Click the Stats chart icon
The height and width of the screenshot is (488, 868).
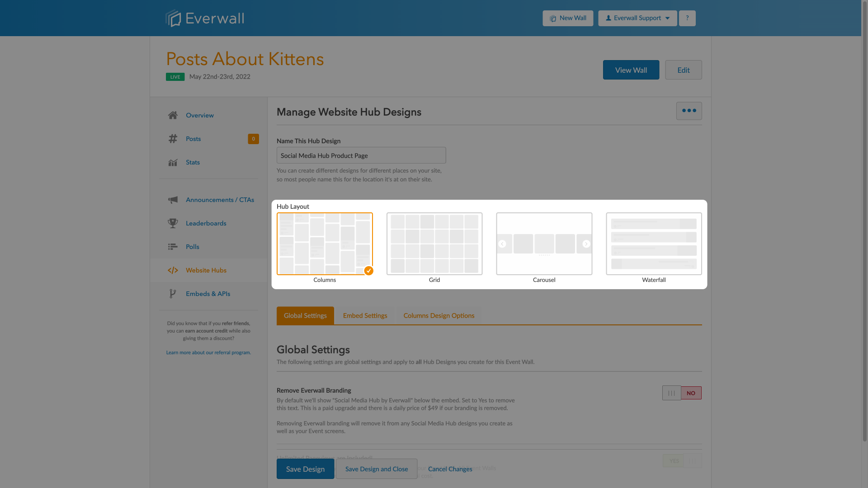click(x=173, y=162)
